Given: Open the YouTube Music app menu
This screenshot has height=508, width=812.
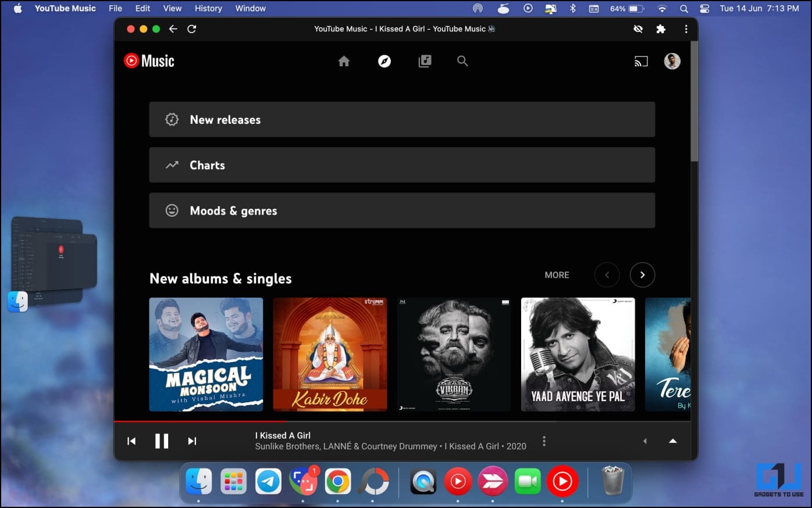Looking at the screenshot, I should tap(65, 8).
